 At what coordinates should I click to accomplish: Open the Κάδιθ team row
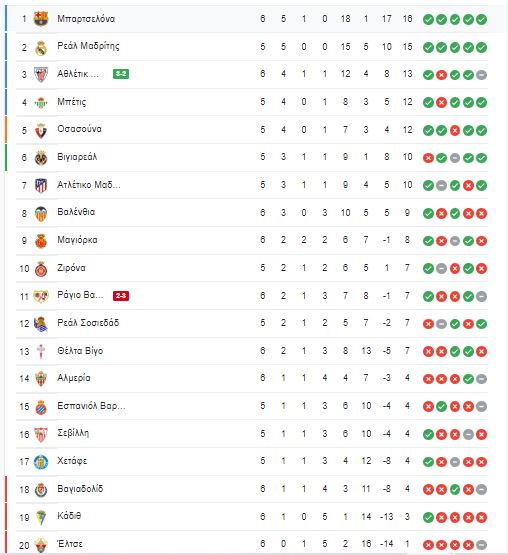pos(252,517)
